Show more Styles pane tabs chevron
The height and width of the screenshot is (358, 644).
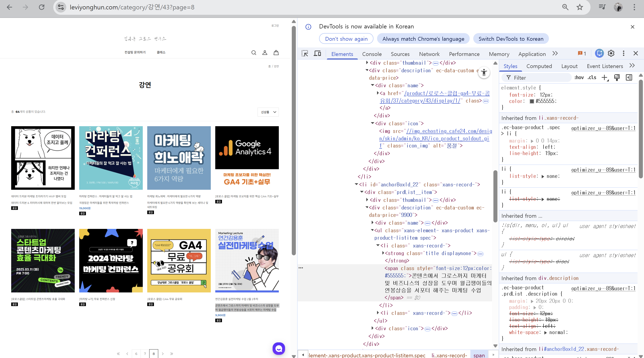pyautogui.click(x=632, y=66)
